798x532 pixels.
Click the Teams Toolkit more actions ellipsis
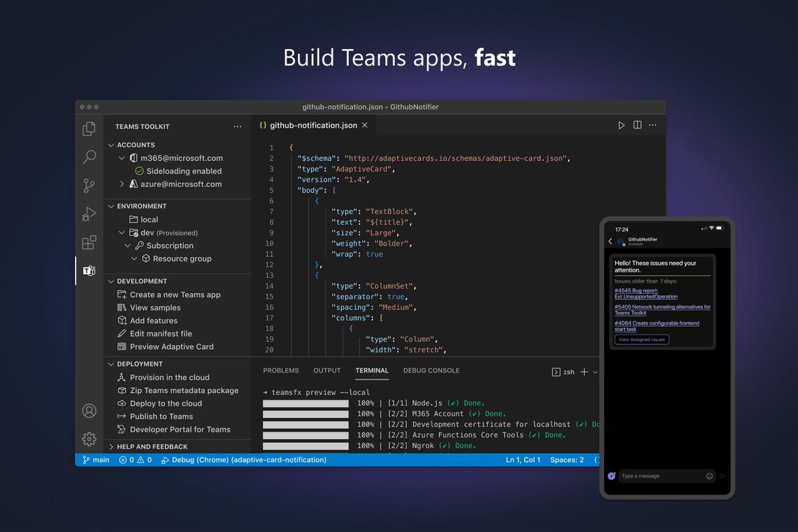(x=238, y=126)
